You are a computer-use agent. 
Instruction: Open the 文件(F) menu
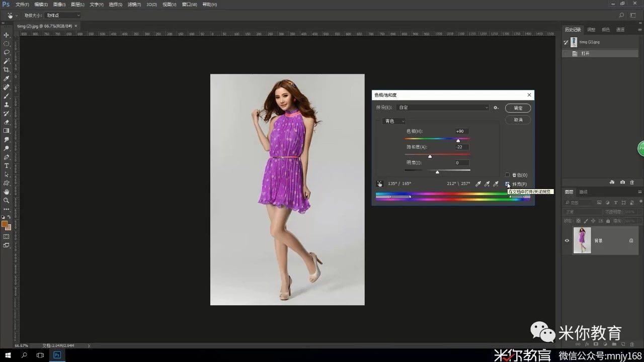click(23, 5)
